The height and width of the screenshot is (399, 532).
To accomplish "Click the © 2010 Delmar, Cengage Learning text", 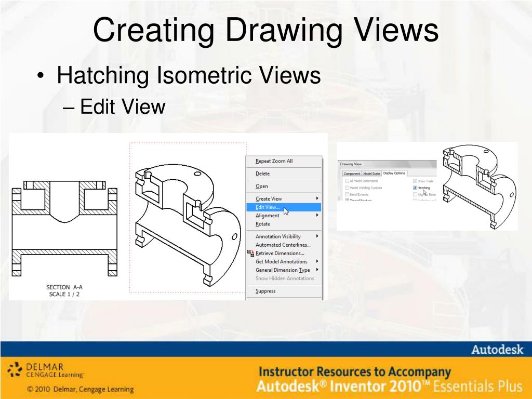I will tap(81, 389).
